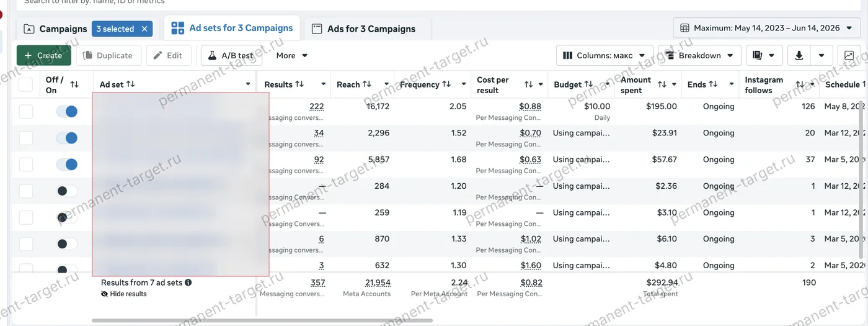Screen dimensions: 868x326
Task: Check the box for the 222 results row
Action: coord(25,112)
